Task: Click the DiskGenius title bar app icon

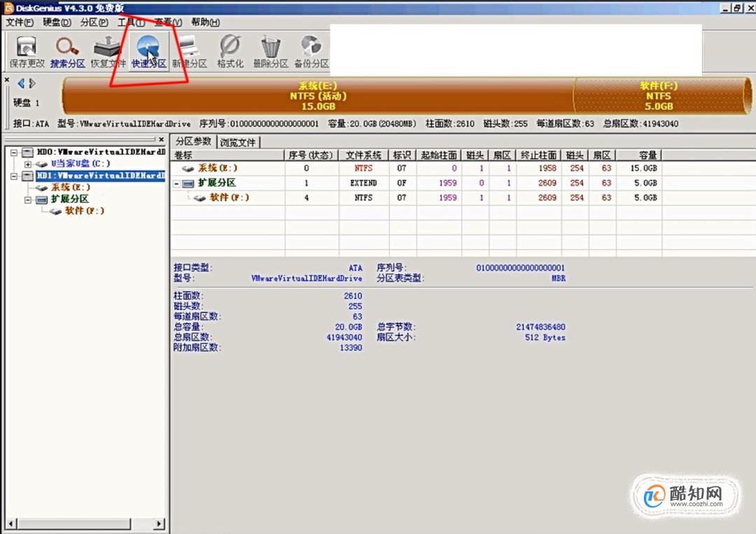Action: click(x=8, y=8)
